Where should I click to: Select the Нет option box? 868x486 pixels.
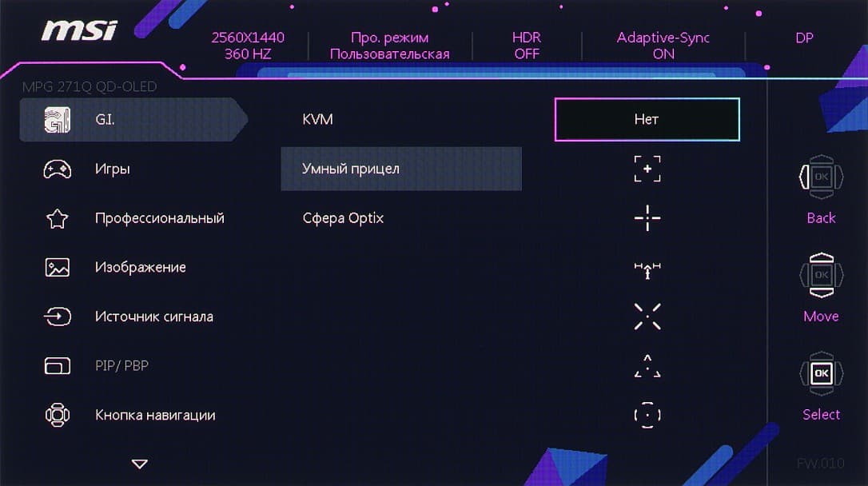[x=647, y=120]
